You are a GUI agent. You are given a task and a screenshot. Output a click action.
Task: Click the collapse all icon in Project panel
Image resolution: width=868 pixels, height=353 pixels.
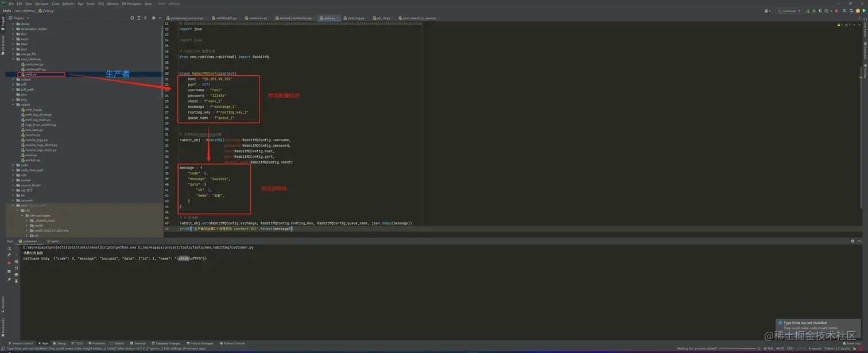click(145, 18)
